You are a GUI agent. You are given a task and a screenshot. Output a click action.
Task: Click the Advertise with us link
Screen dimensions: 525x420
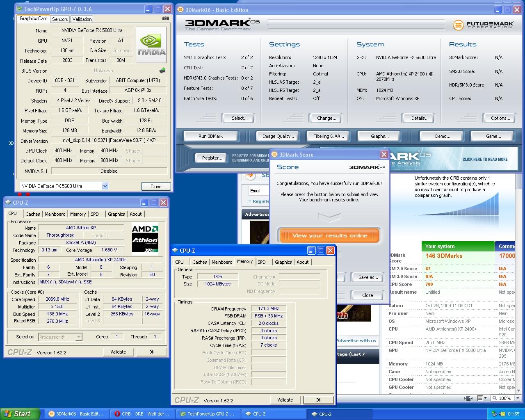point(356,340)
